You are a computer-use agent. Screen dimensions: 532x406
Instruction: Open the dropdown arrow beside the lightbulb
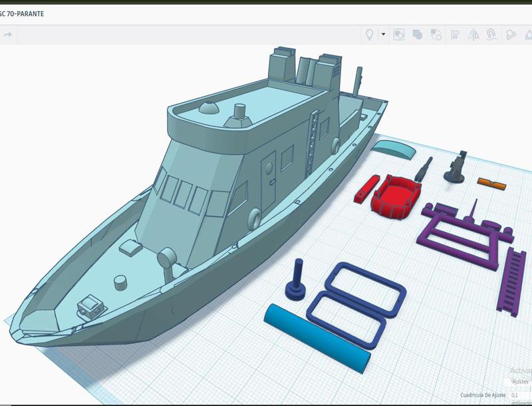click(383, 35)
